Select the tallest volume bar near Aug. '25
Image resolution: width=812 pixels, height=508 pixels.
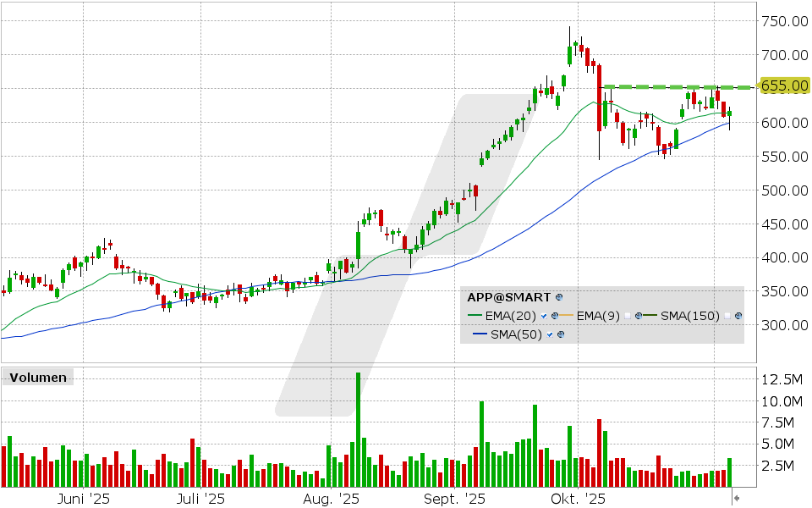click(358, 423)
